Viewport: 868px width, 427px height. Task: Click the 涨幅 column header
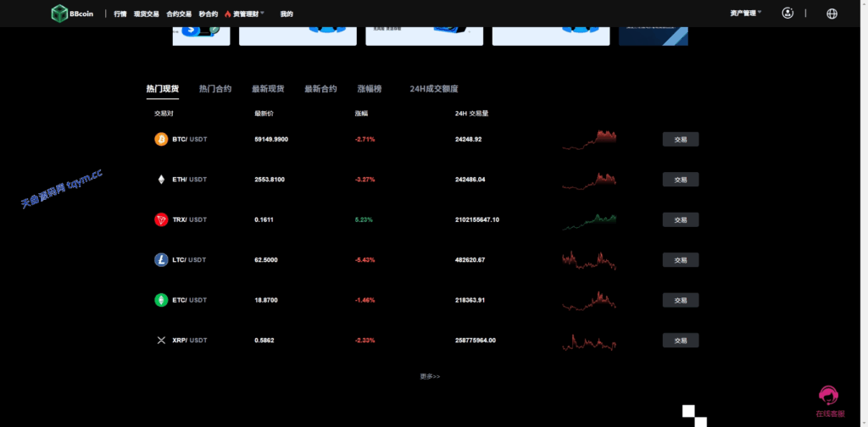(x=361, y=114)
